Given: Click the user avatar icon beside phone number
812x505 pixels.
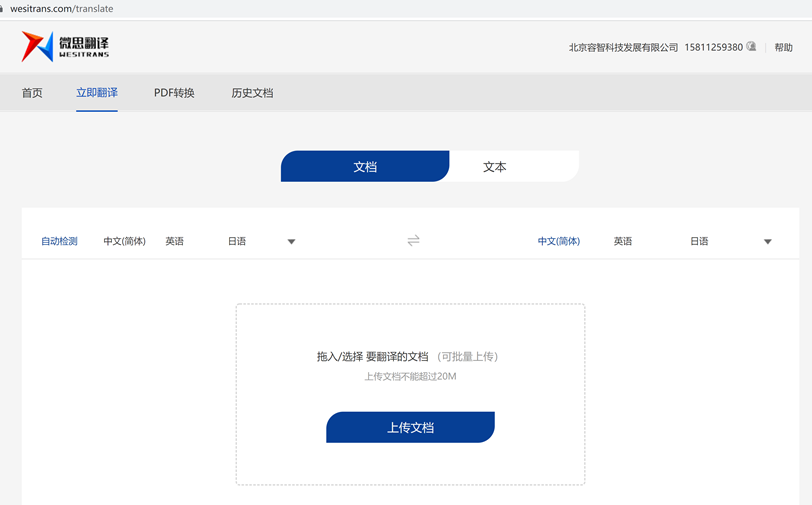Looking at the screenshot, I should click(752, 47).
